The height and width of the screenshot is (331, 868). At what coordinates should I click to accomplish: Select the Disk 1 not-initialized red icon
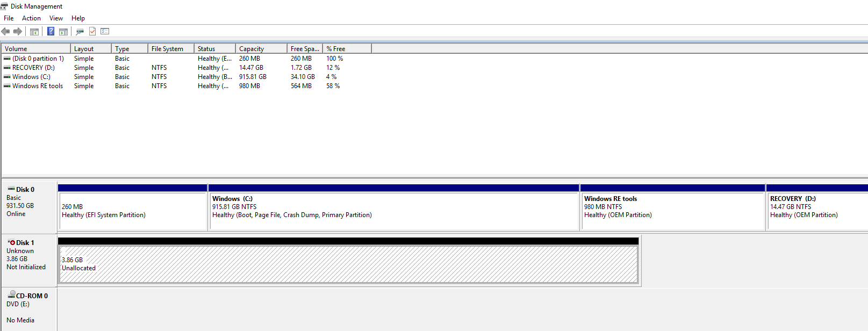11,242
